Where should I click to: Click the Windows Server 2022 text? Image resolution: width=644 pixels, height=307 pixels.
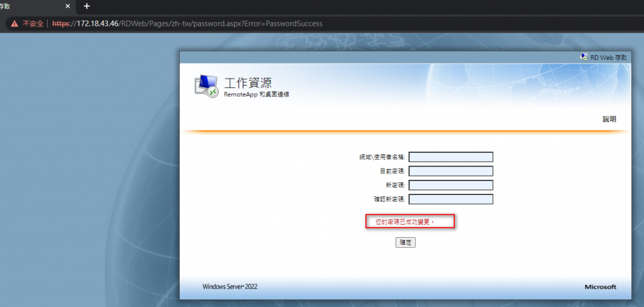[x=230, y=287]
